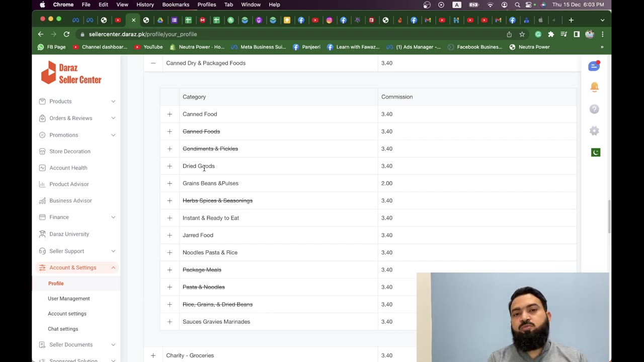Click the help question mark icon
The height and width of the screenshot is (362, 644).
[594, 109]
